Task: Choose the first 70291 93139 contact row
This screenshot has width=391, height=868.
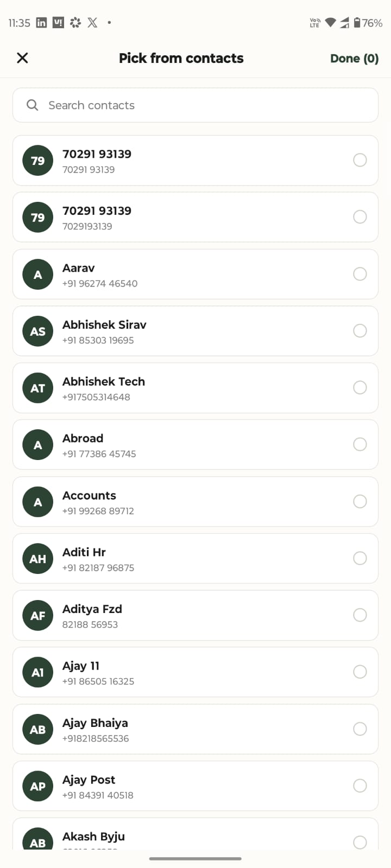Action: (x=195, y=161)
